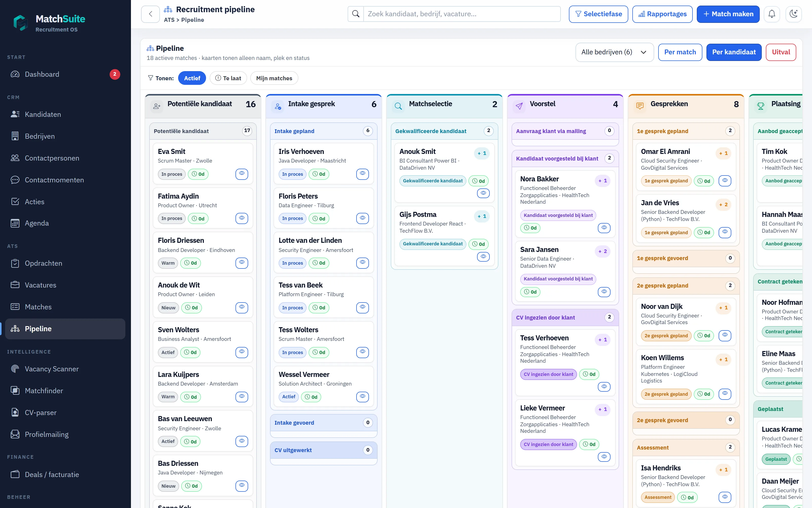Expand the 1e gesprek gevoerd group
The width and height of the screenshot is (812, 508).
pyautogui.click(x=686, y=258)
